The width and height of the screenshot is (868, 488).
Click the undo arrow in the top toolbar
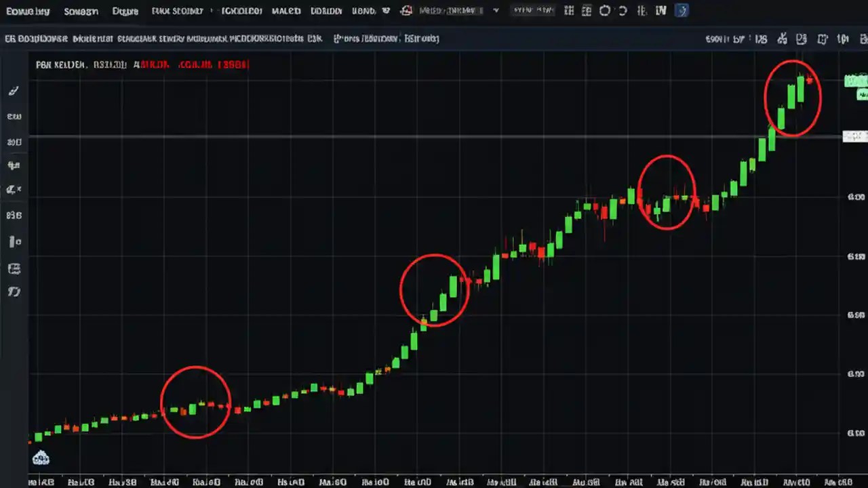coord(604,10)
